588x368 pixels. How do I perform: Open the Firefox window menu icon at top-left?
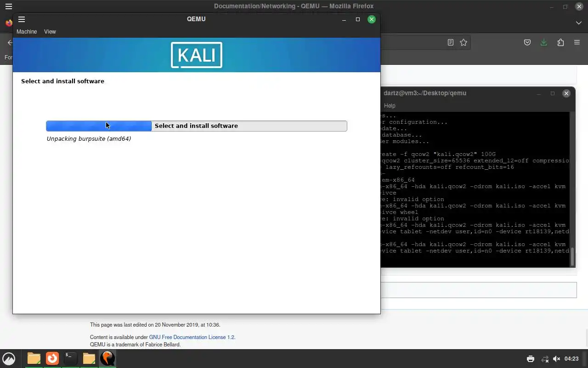tap(8, 6)
